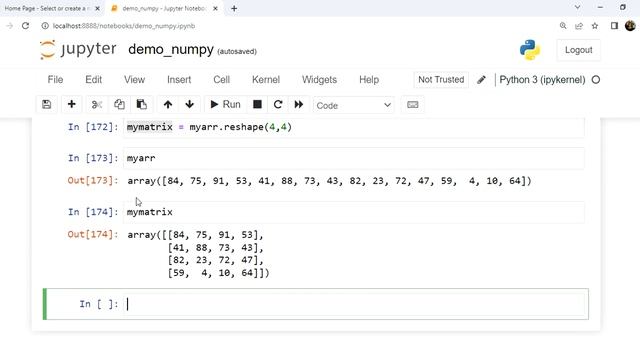Open the View menu
This screenshot has height=360, width=640.
coord(134,80)
